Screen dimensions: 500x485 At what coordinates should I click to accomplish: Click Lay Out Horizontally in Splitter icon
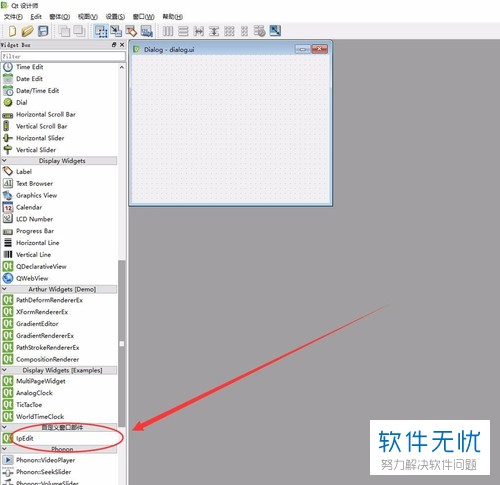click(198, 31)
